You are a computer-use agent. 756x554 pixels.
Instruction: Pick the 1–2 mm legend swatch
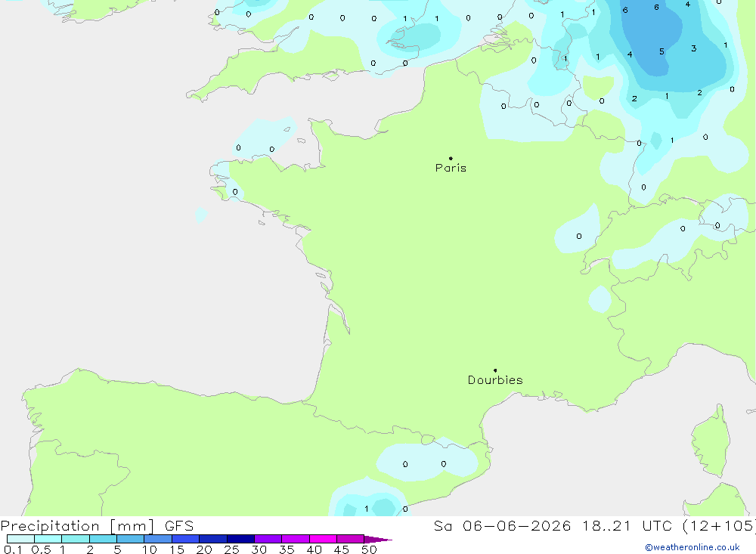[76, 539]
